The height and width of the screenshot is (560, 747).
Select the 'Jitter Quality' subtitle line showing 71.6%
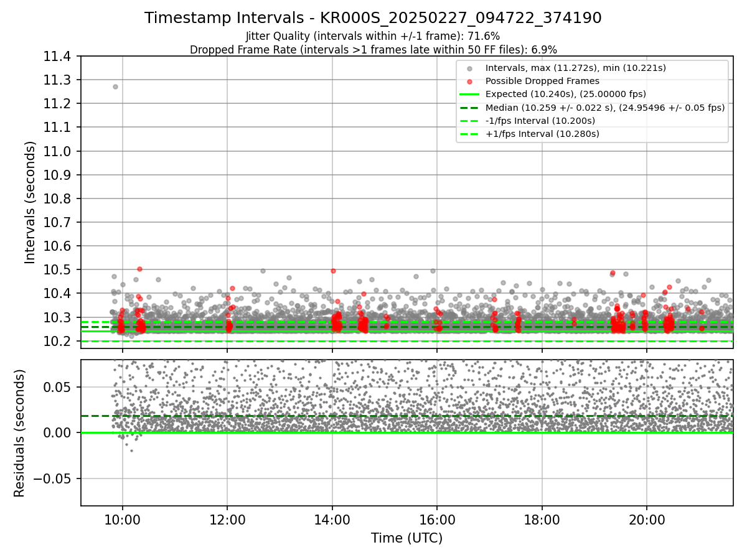pyautogui.click(x=373, y=37)
